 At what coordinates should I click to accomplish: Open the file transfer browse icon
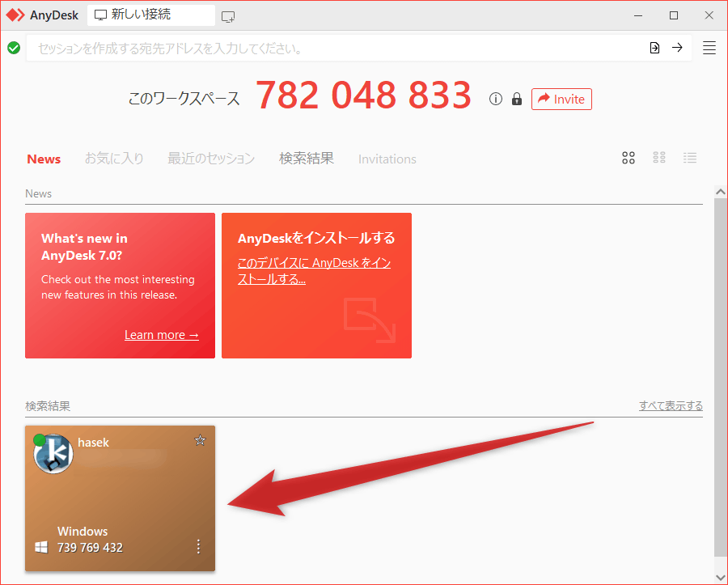click(654, 48)
